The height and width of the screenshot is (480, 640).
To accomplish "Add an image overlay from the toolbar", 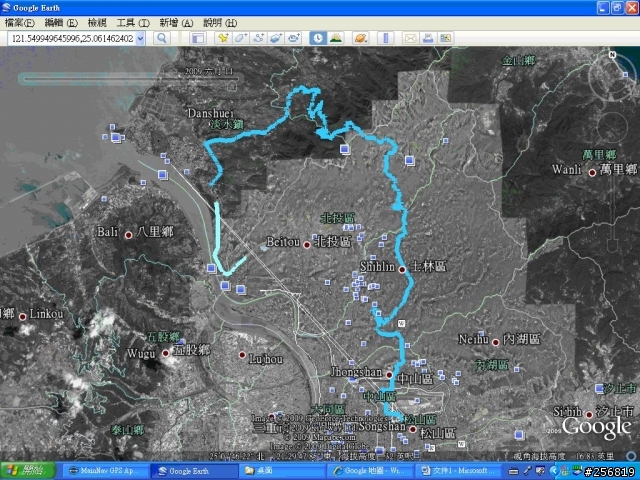I will pos(276,38).
